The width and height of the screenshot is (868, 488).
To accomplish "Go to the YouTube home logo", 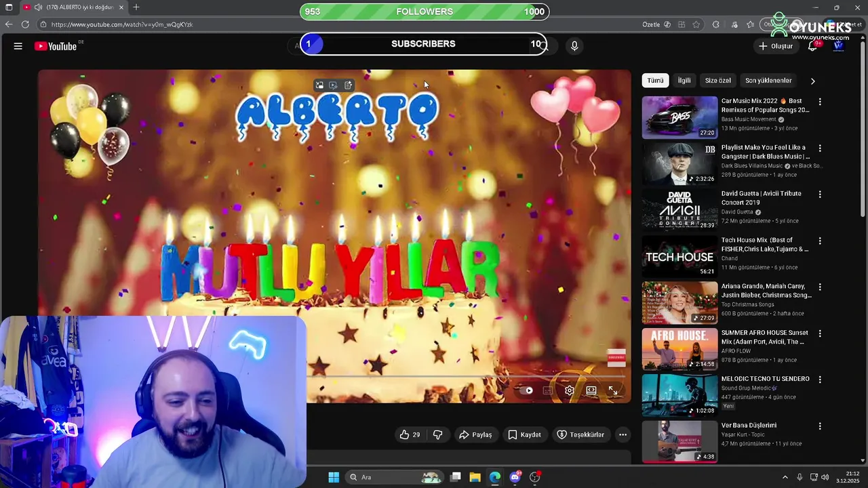I will (56, 46).
